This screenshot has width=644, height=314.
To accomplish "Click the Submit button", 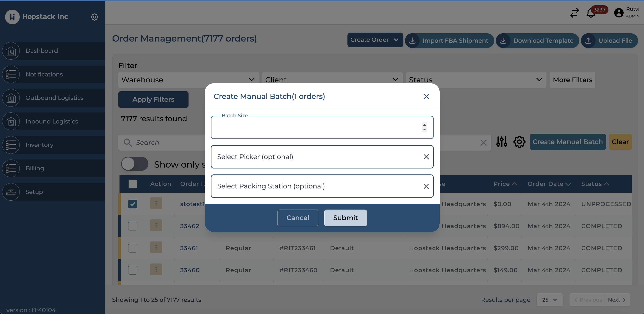I will pyautogui.click(x=345, y=218).
